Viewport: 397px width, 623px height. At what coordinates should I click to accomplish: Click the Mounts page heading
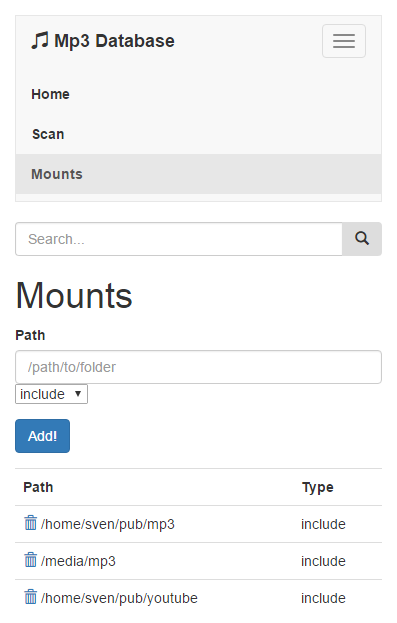click(74, 295)
